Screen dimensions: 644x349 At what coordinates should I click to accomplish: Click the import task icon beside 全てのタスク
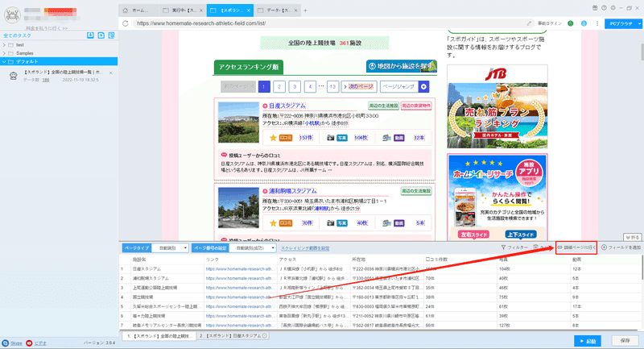[90, 35]
